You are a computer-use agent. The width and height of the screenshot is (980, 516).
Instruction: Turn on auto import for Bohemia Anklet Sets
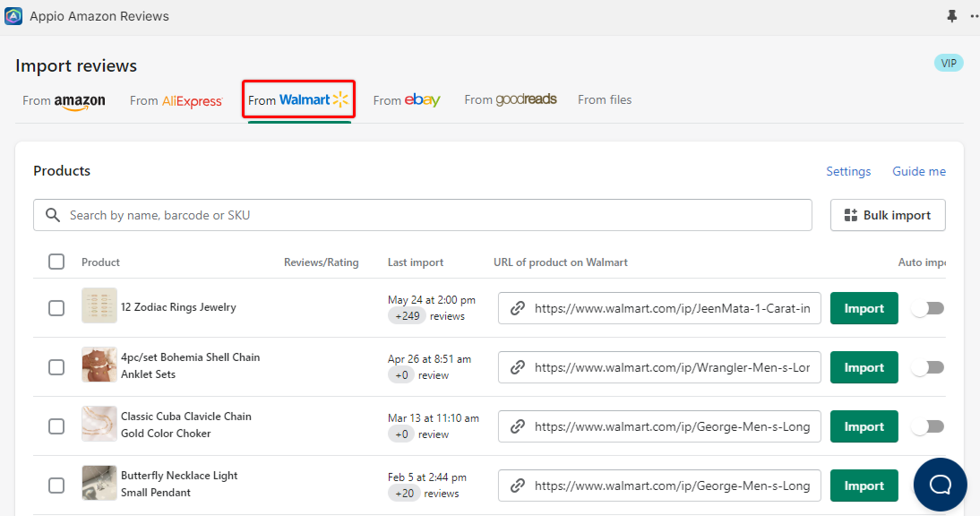coord(927,367)
